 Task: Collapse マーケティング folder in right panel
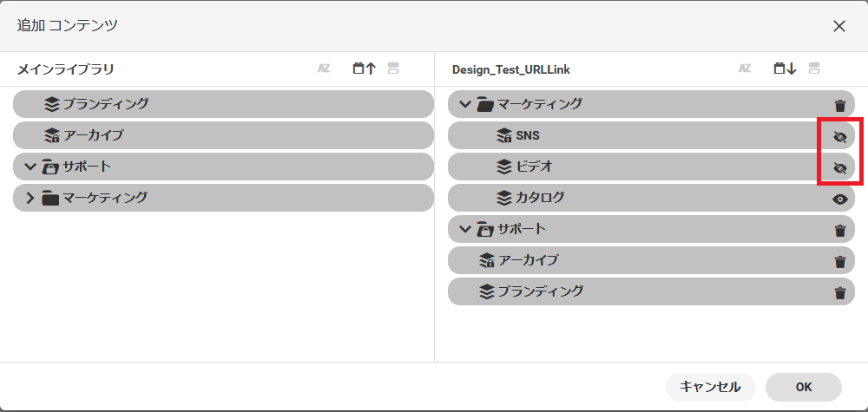[464, 104]
